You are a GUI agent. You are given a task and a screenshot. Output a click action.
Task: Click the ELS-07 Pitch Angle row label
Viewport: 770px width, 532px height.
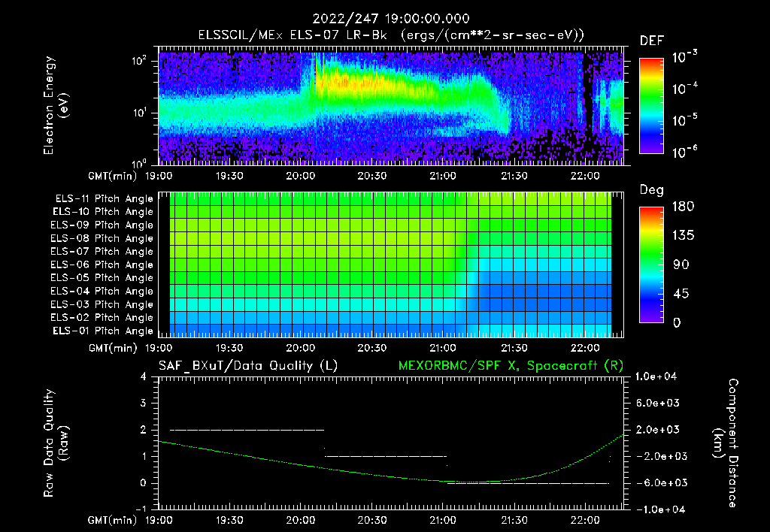[x=102, y=251]
